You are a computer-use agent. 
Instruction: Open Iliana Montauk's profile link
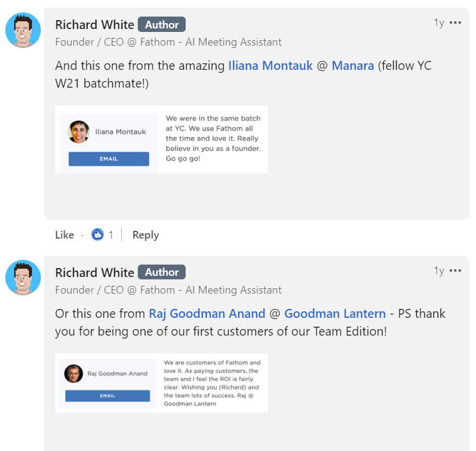[x=270, y=66]
